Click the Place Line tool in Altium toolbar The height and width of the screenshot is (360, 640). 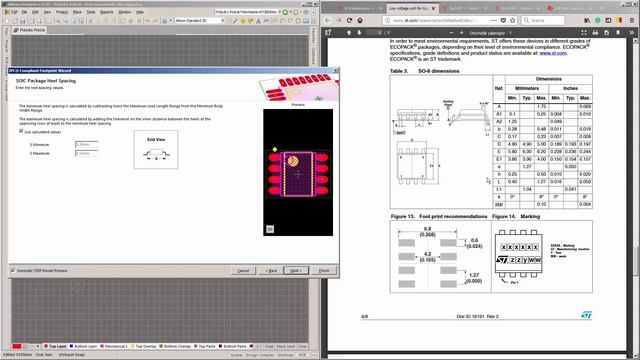pyautogui.click(x=235, y=21)
